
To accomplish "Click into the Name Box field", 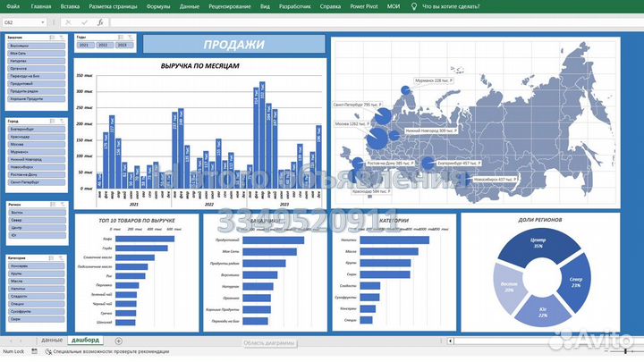I will click(x=21, y=22).
